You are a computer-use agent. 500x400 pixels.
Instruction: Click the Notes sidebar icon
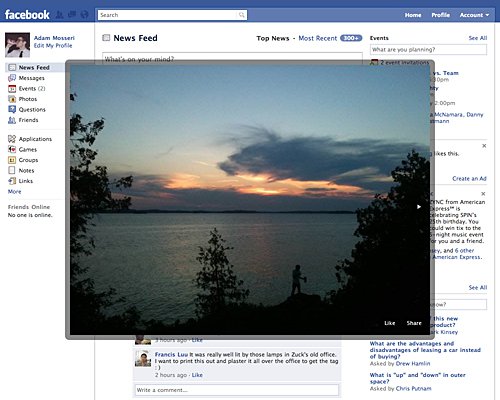pyautogui.click(x=12, y=170)
